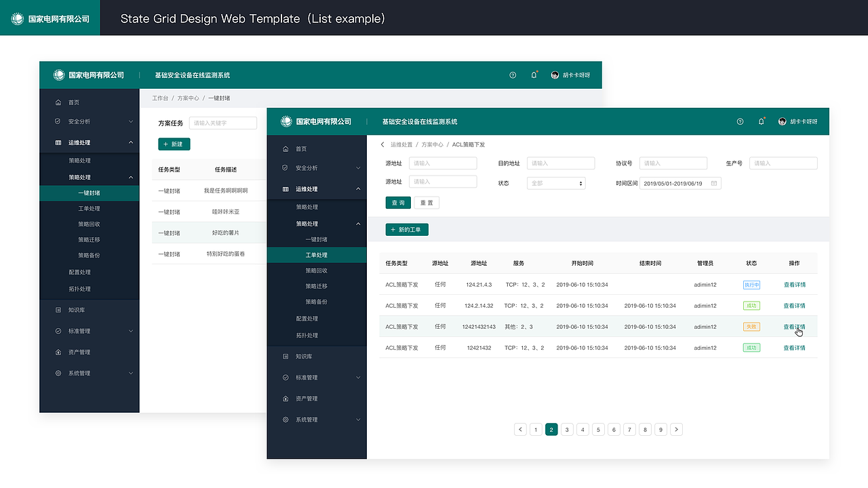Open 策略备份 in the front window sidebar
The height and width of the screenshot is (488, 868).
(317, 302)
